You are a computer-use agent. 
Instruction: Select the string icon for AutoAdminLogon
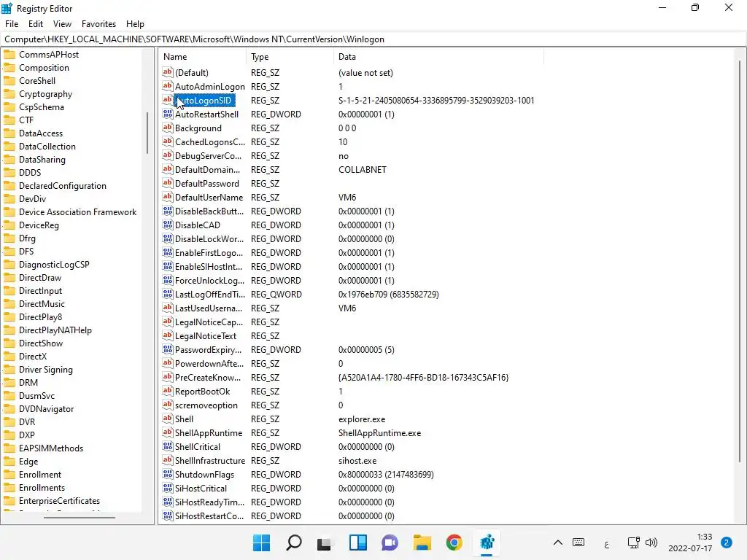click(x=167, y=86)
